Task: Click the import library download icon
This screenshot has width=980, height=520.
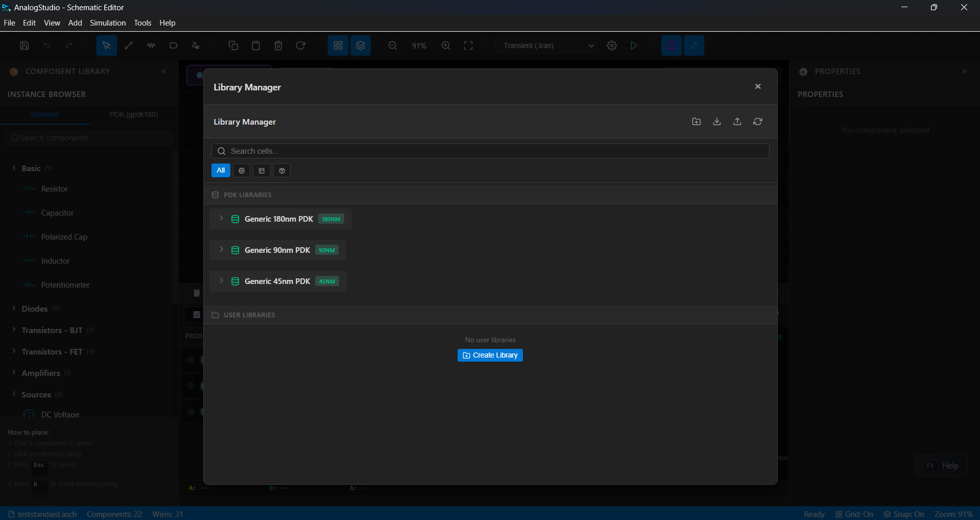Action: point(716,122)
